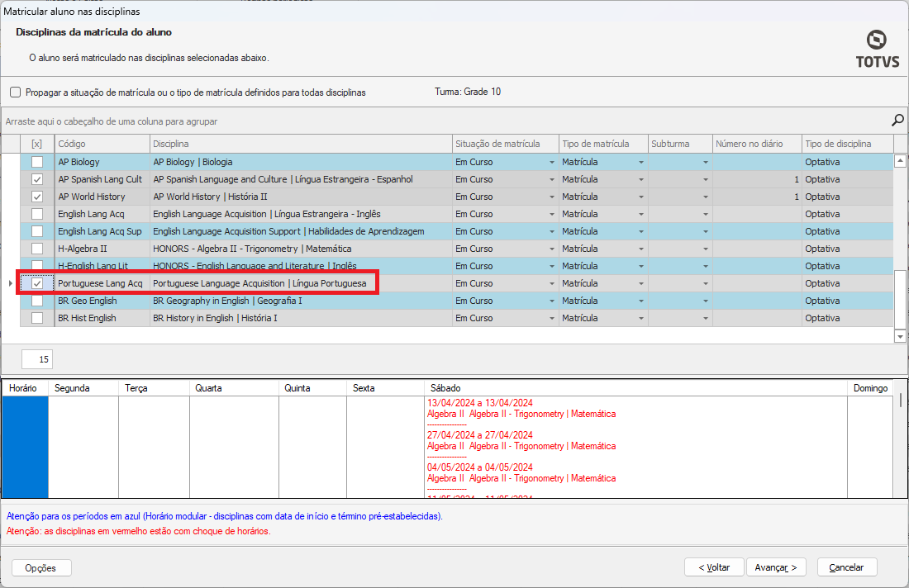Open Situação de matrícula for Portuguese Lang Acq
Screen dimensions: 909x588
tap(552, 284)
